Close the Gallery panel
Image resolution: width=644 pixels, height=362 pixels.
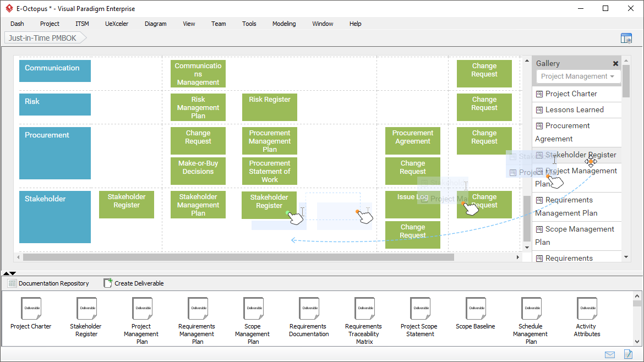point(615,63)
